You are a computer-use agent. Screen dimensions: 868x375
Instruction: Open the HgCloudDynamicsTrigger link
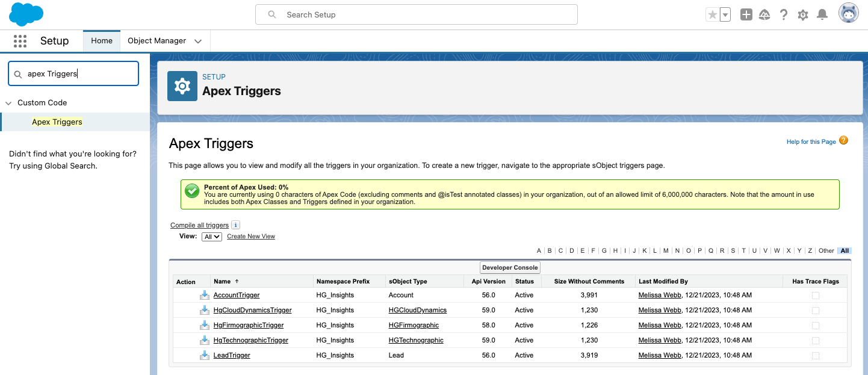click(x=252, y=310)
